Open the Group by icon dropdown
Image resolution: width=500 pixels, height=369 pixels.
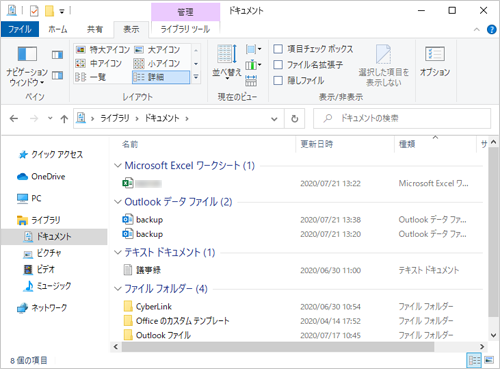(x=253, y=50)
